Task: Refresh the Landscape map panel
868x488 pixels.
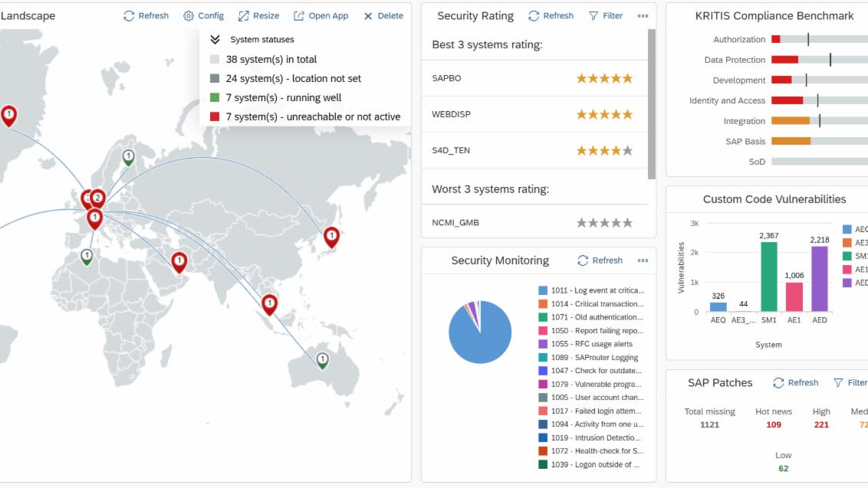Action: (146, 16)
